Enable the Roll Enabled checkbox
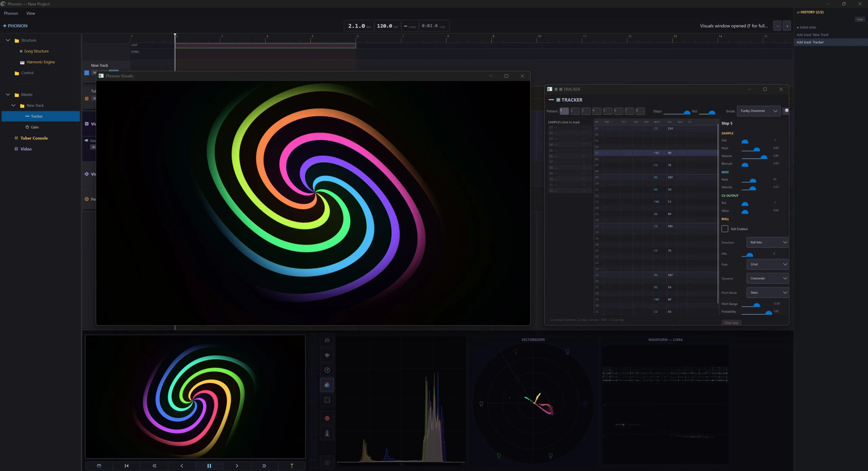This screenshot has width=868, height=471. click(x=725, y=229)
